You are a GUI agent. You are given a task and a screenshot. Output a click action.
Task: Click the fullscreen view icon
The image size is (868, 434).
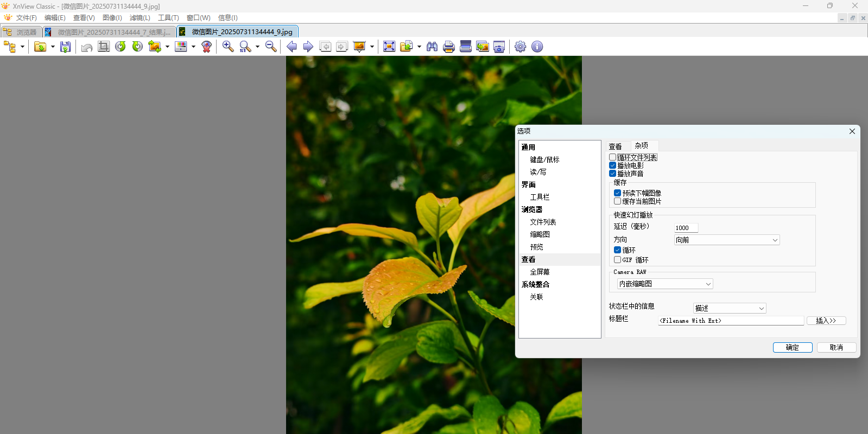389,47
